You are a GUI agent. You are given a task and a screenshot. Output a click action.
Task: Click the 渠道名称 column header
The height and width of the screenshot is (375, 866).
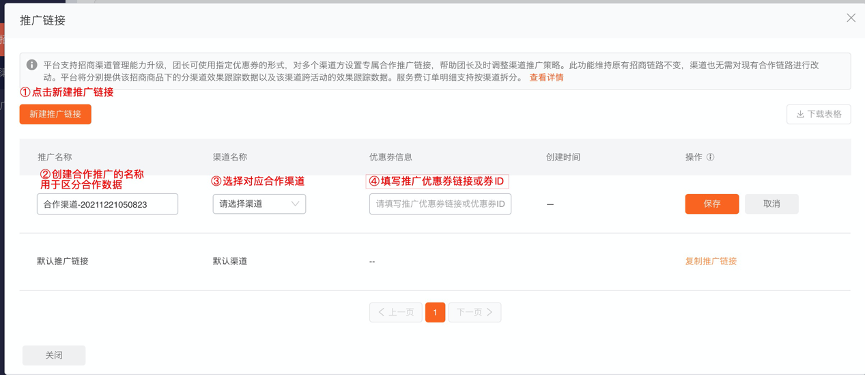pyautogui.click(x=230, y=157)
